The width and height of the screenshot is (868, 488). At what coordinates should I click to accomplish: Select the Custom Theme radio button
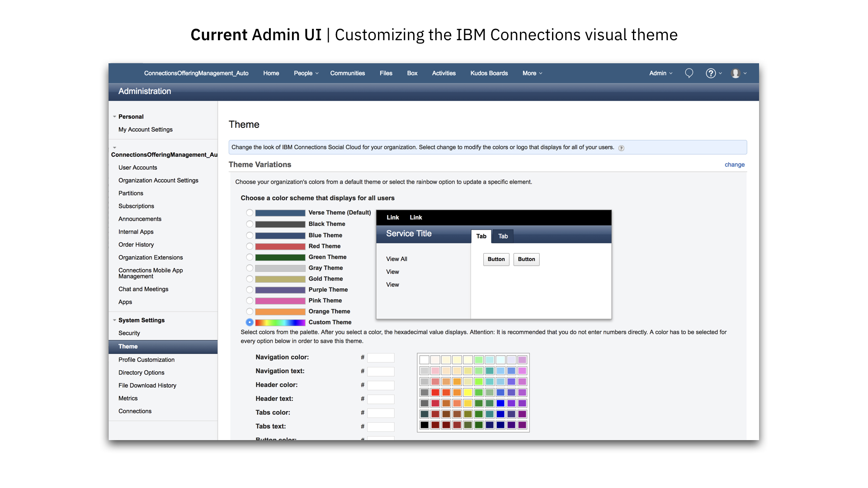click(250, 322)
